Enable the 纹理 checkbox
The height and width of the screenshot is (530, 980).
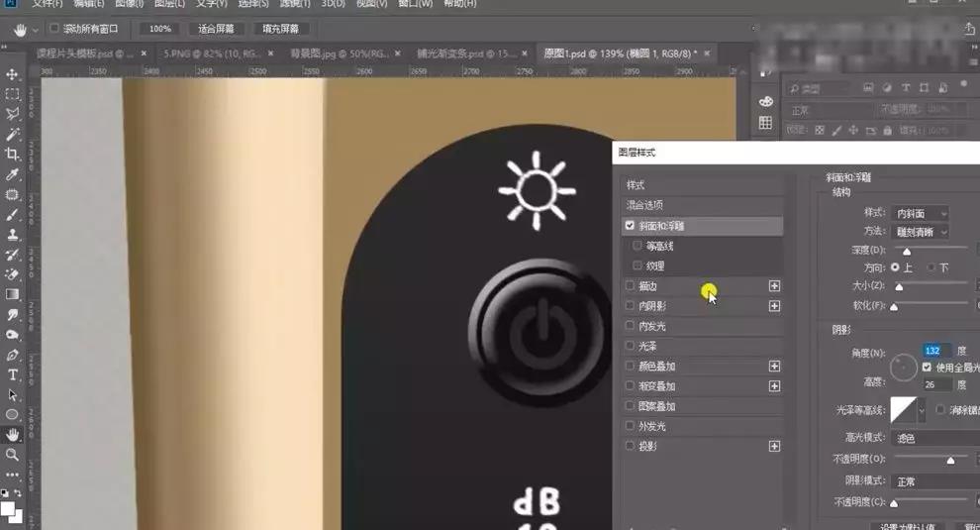pyautogui.click(x=637, y=265)
